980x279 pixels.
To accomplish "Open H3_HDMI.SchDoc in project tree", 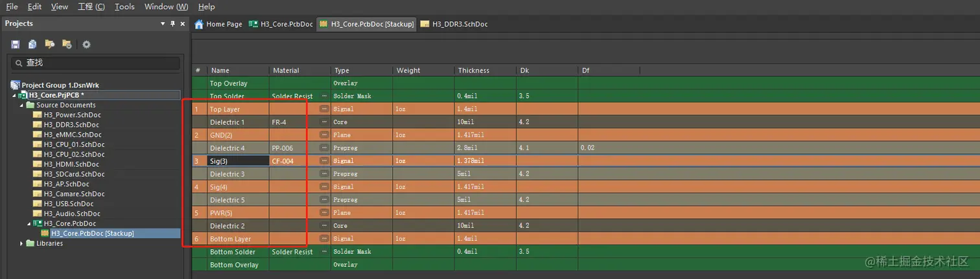I will 71,164.
